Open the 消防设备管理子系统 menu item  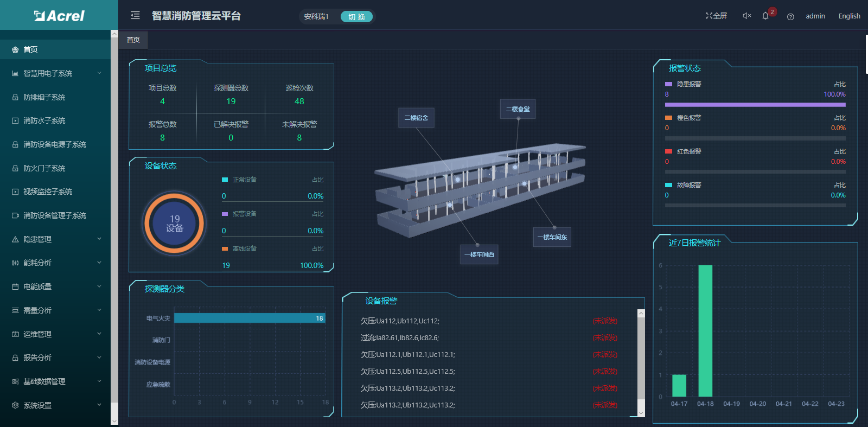click(x=55, y=215)
